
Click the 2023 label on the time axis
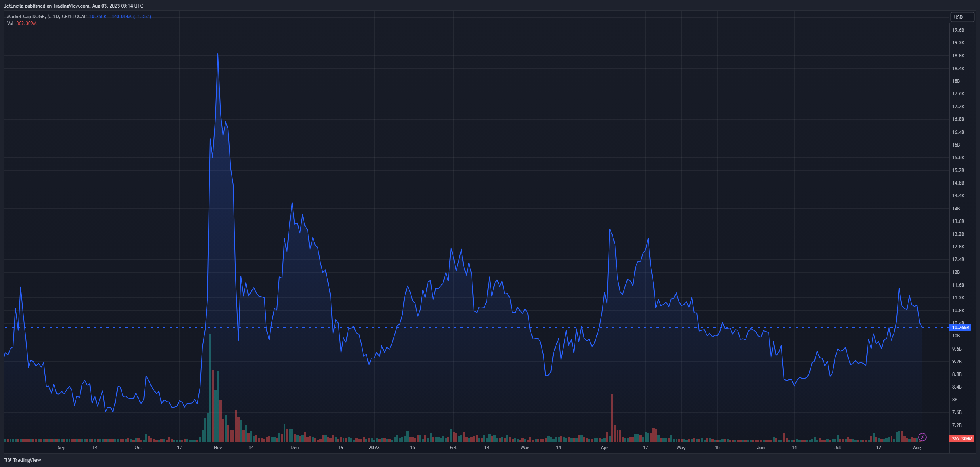[374, 448]
